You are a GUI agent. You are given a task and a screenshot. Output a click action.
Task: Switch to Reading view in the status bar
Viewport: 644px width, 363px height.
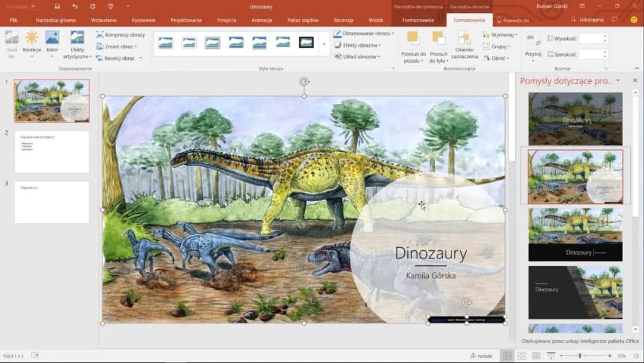point(537,356)
